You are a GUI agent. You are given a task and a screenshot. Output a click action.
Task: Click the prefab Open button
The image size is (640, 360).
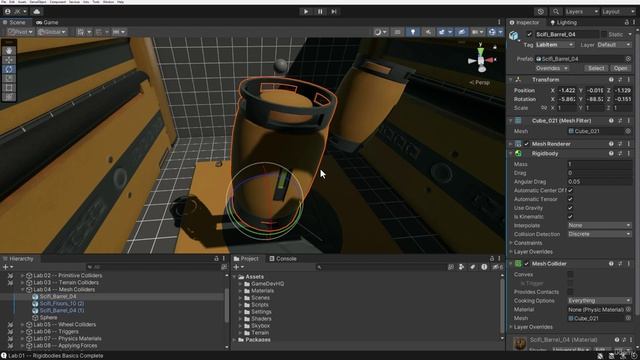pos(620,69)
